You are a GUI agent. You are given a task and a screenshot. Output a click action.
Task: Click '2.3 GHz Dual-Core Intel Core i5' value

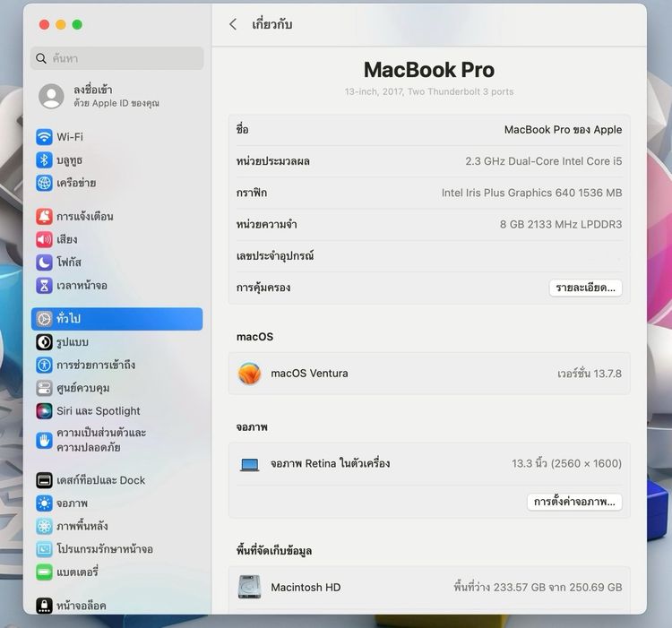click(544, 161)
